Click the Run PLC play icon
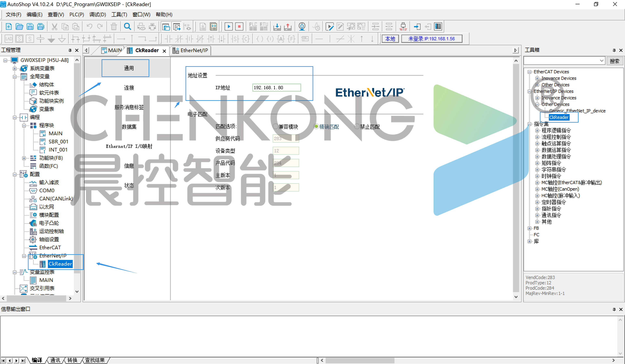 [x=228, y=26]
